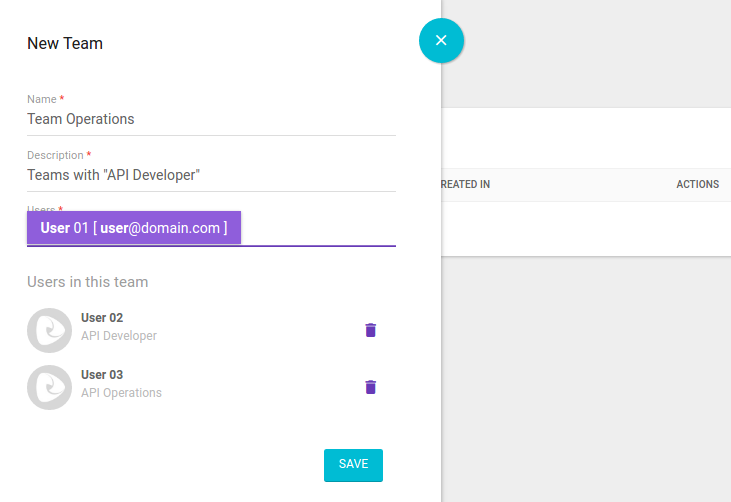Focus the Name field with Team Operations
731x502 pixels.
click(x=210, y=119)
